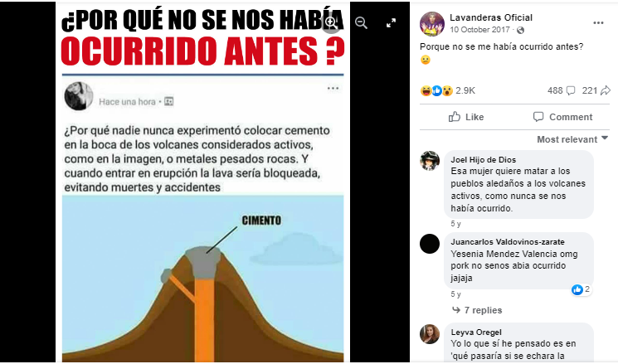
Task: Click the comment bubble icon next to 488
Action: (x=571, y=90)
